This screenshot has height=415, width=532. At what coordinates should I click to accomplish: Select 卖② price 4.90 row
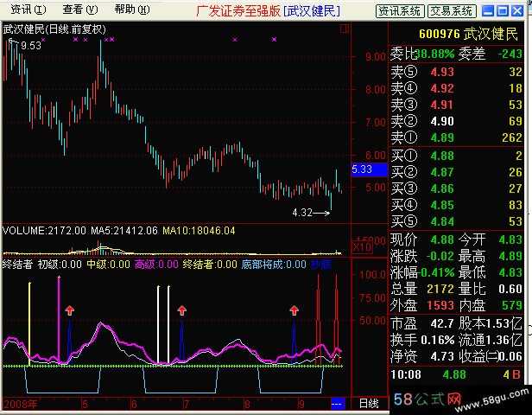[456, 121]
